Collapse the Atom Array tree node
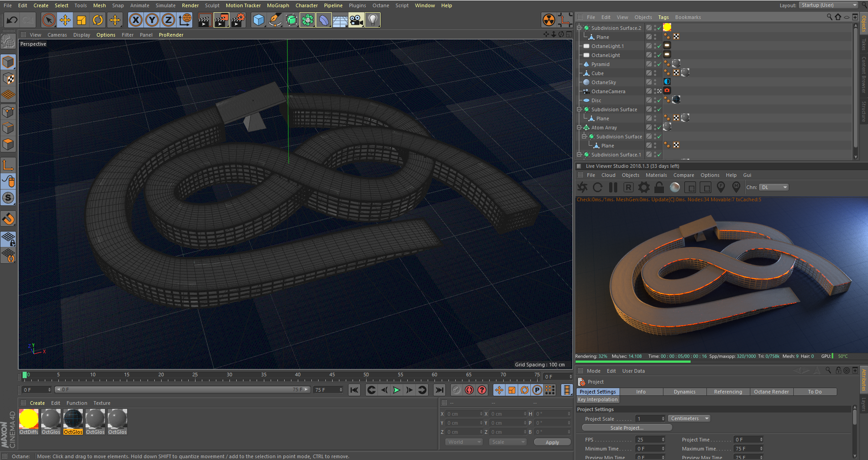868x460 pixels. click(579, 128)
